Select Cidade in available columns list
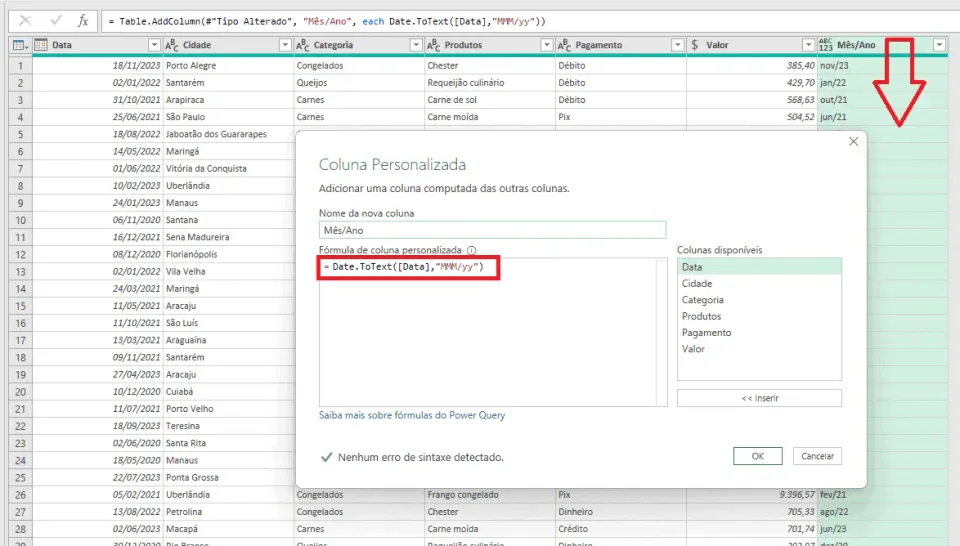The width and height of the screenshot is (960, 546). pos(759,283)
